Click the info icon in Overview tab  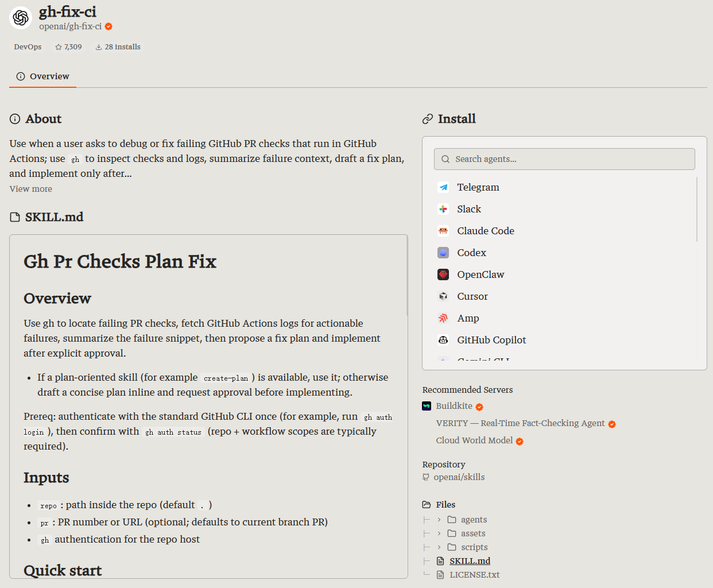21,76
